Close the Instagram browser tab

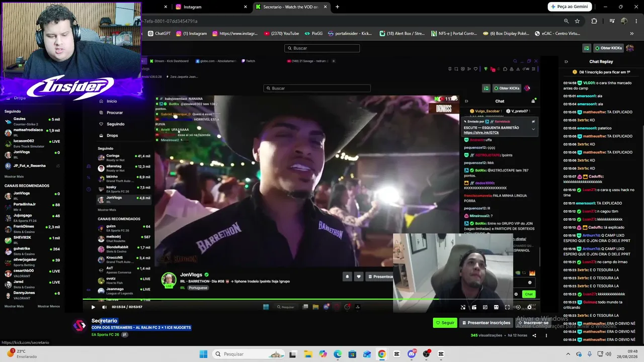tap(246, 7)
